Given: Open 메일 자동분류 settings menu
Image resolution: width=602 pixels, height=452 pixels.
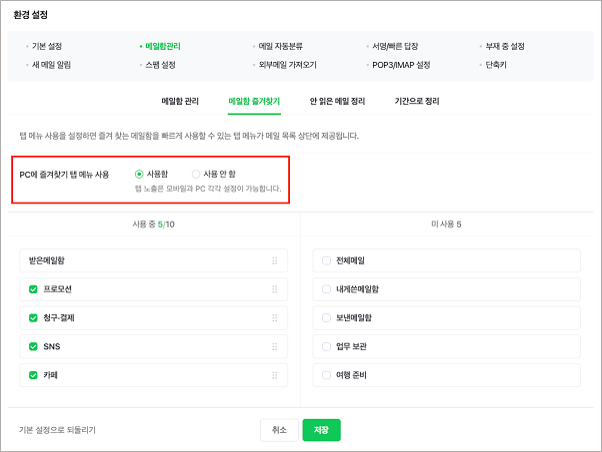Looking at the screenshot, I should coord(281,46).
